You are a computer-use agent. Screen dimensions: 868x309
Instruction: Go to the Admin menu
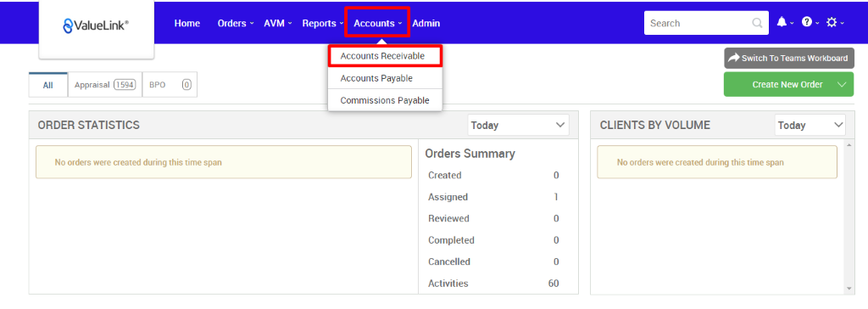426,23
